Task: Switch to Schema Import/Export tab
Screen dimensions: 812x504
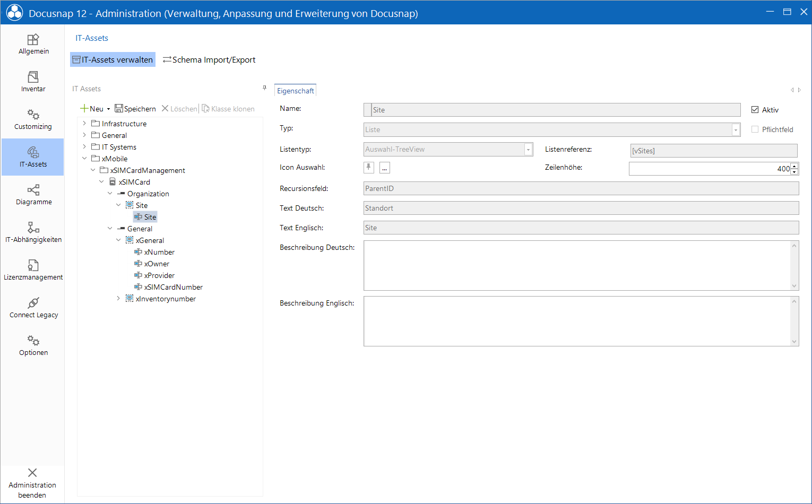Action: tap(209, 59)
